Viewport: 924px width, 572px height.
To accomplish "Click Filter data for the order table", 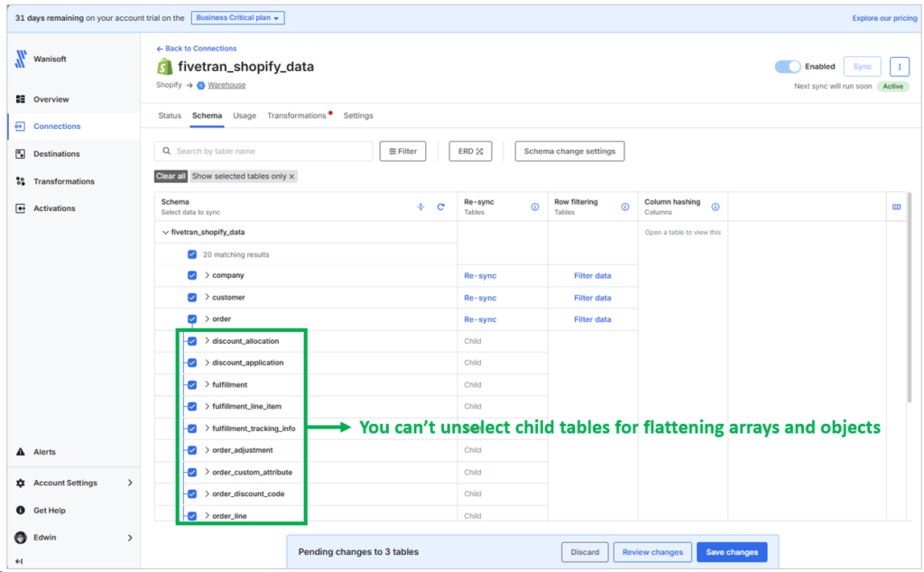I will (592, 319).
